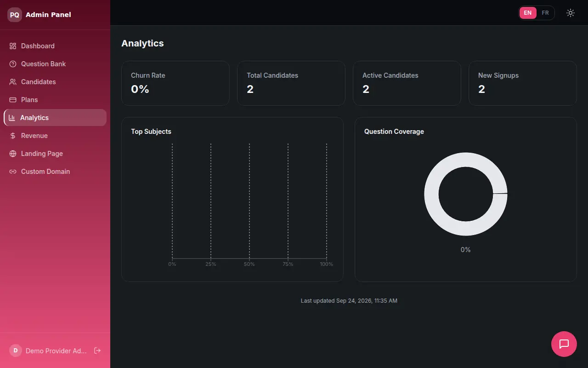Click the Demo Provider Ad... account name

click(56, 351)
